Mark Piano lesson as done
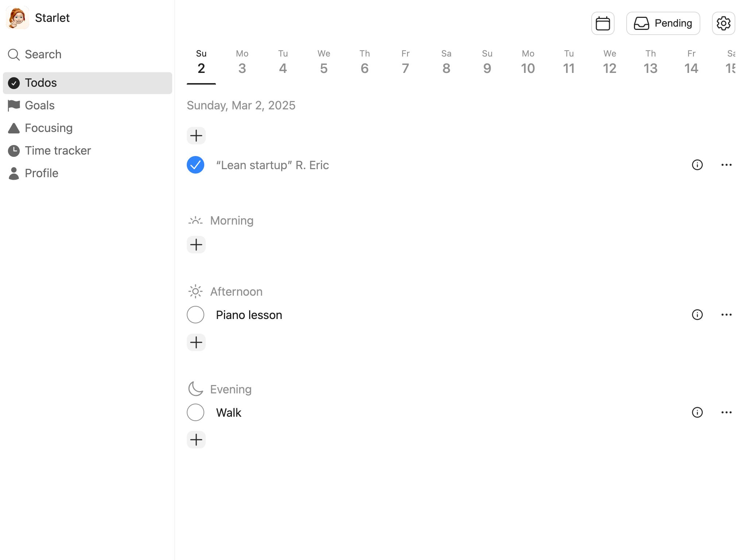The image size is (747, 560). [x=196, y=315]
